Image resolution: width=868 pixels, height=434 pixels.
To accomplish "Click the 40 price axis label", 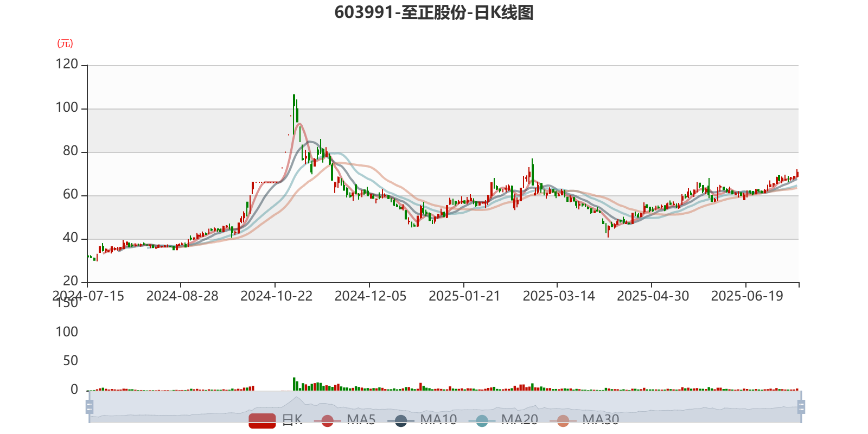I will coord(71,238).
